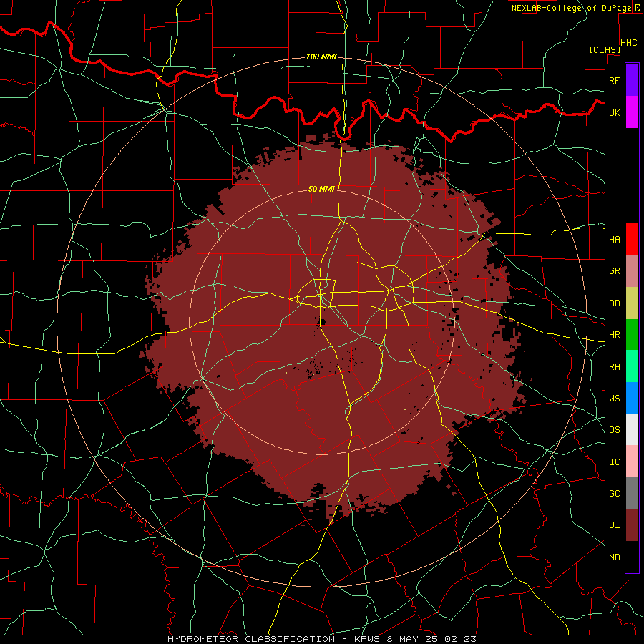Click the BD legend label

tap(614, 303)
